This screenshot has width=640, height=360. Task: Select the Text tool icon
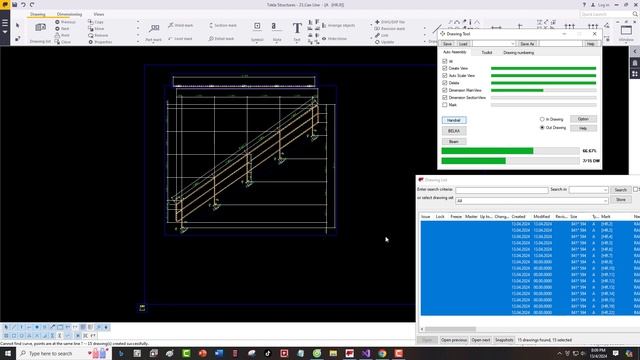[297, 28]
